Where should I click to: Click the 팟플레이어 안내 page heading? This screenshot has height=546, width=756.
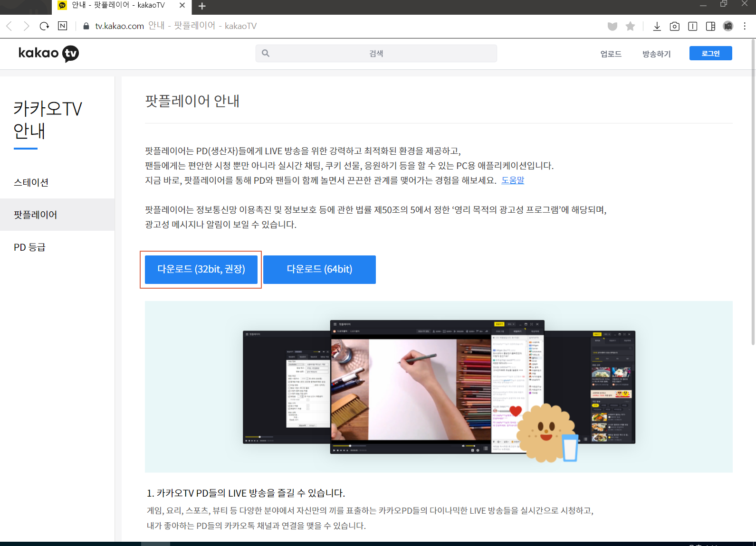[192, 101]
